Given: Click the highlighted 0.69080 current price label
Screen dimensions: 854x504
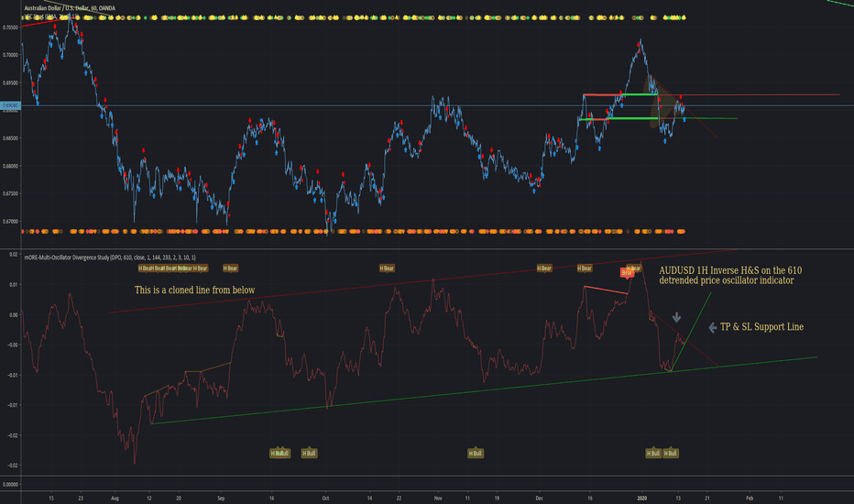Looking at the screenshot, I should (x=10, y=107).
